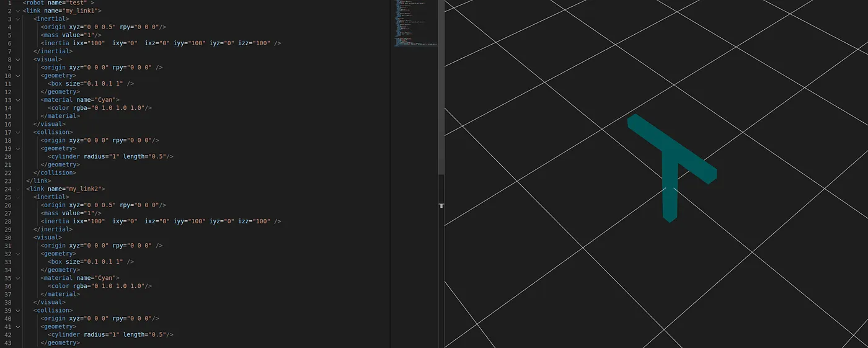Fold the geometry block on line 10

tap(17, 76)
